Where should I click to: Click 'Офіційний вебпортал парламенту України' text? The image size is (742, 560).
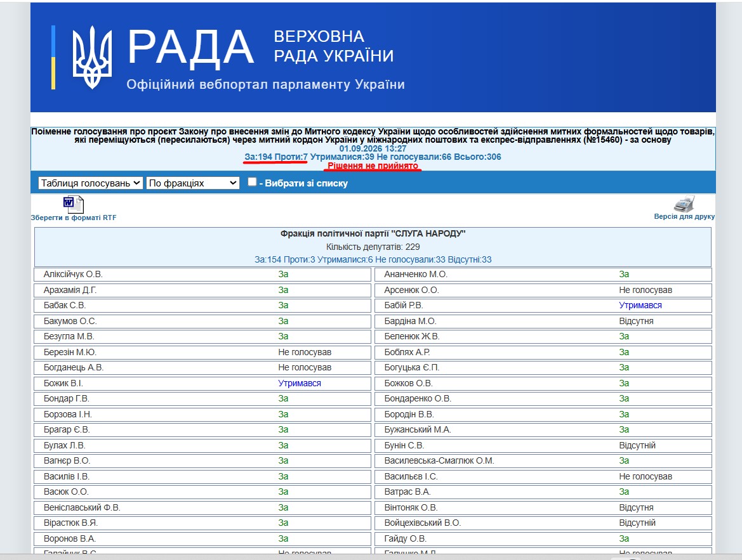tap(265, 84)
